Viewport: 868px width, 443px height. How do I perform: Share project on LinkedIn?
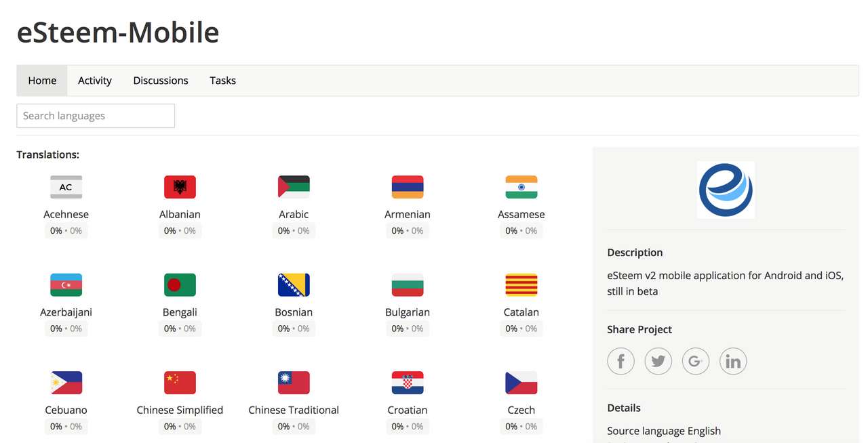pos(733,361)
